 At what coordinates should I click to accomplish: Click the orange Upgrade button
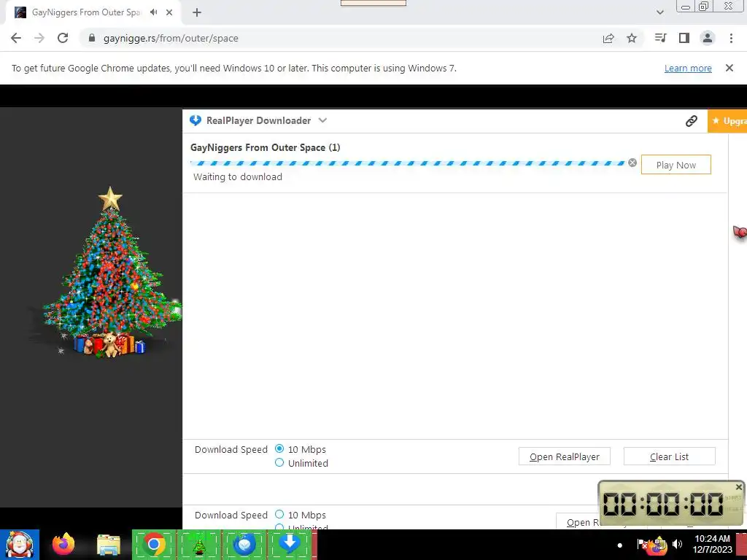727,121
